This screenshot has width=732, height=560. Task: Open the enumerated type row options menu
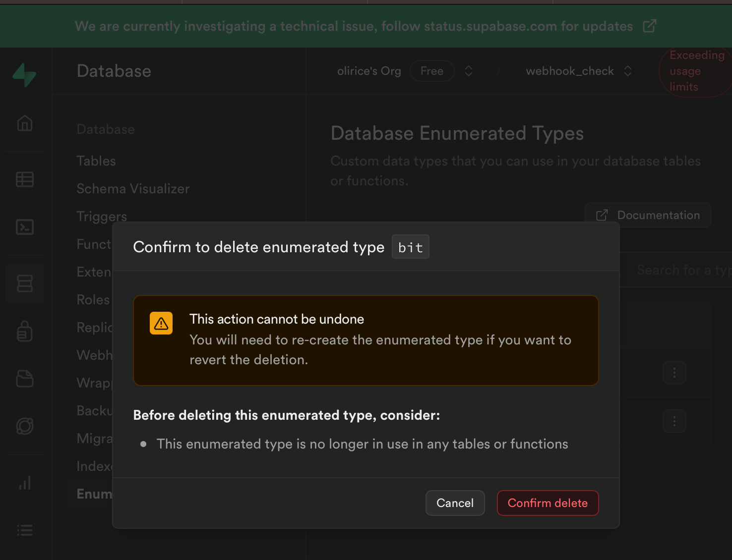point(674,373)
